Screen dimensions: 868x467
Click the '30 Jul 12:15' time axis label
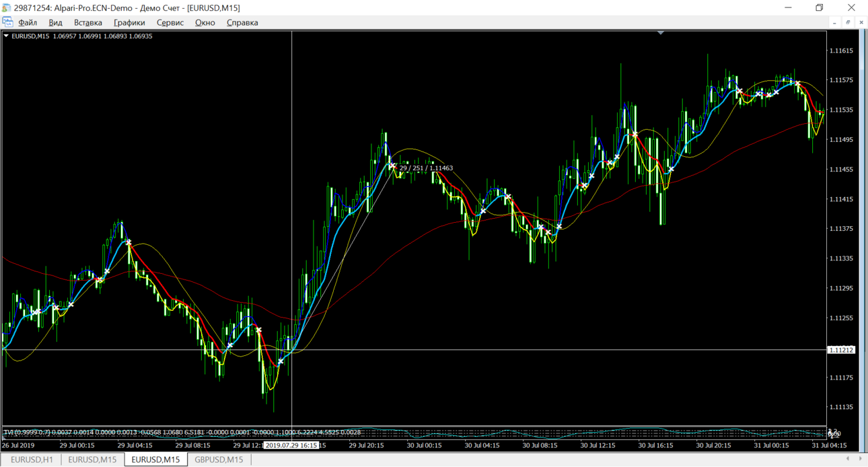tap(598, 445)
